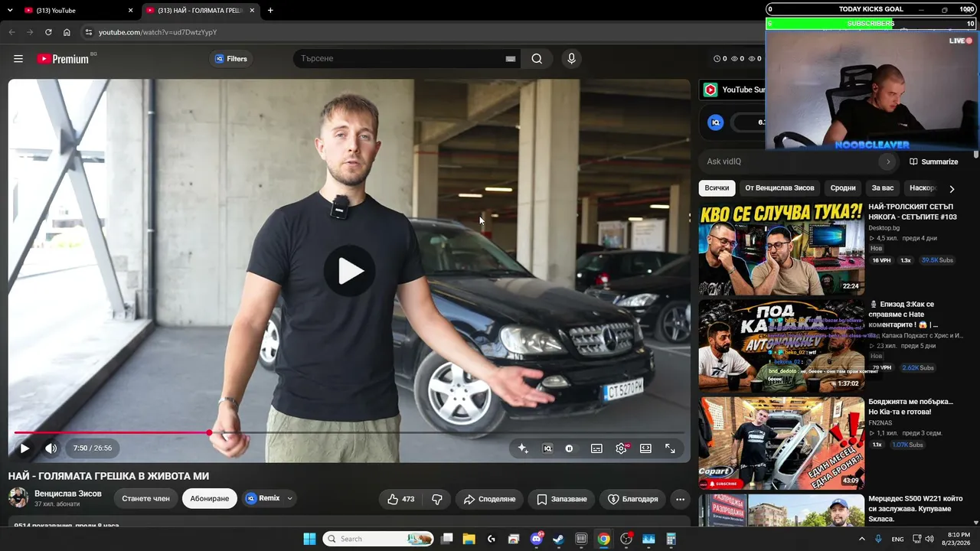Click the browser home button
This screenshot has height=551, width=980.
67,32
